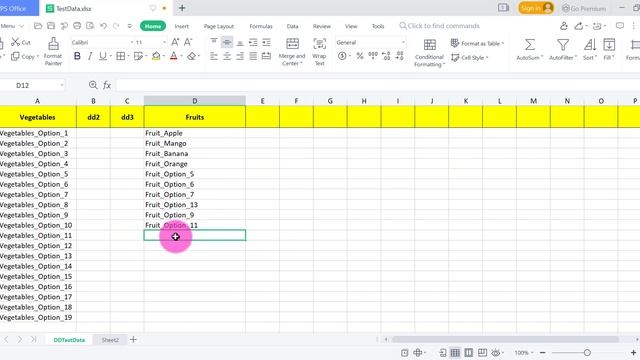Open the Menu dropdown
Image resolution: width=640 pixels, height=360 pixels.
pyautogui.click(x=12, y=26)
